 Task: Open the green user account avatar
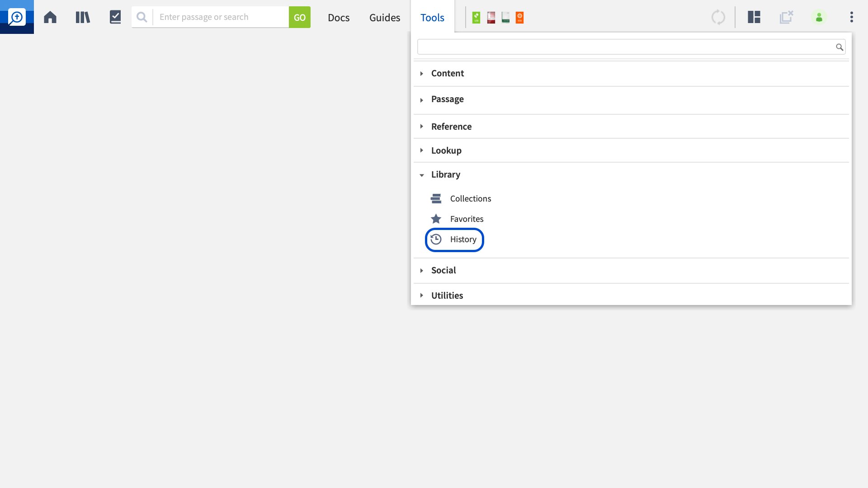tap(819, 17)
